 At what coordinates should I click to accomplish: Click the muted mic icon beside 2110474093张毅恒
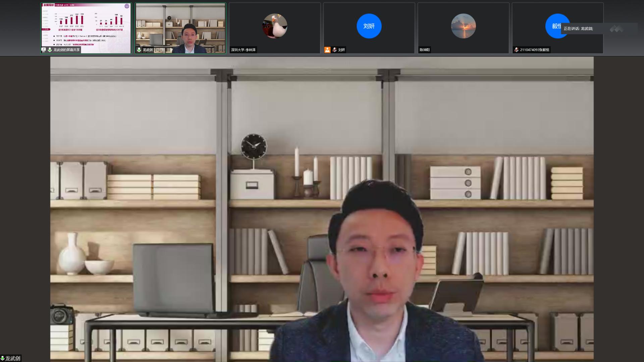point(516,50)
